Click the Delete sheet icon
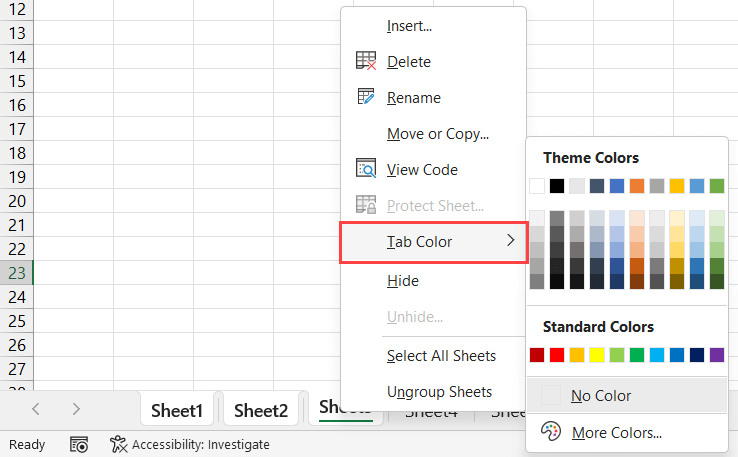738x457 pixels. [365, 62]
